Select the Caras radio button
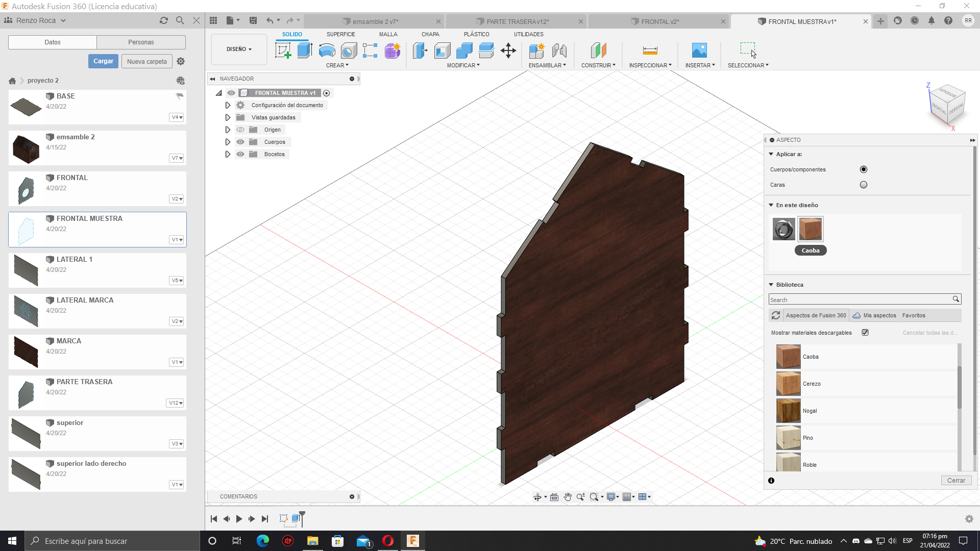This screenshot has height=551, width=980. coord(864,185)
